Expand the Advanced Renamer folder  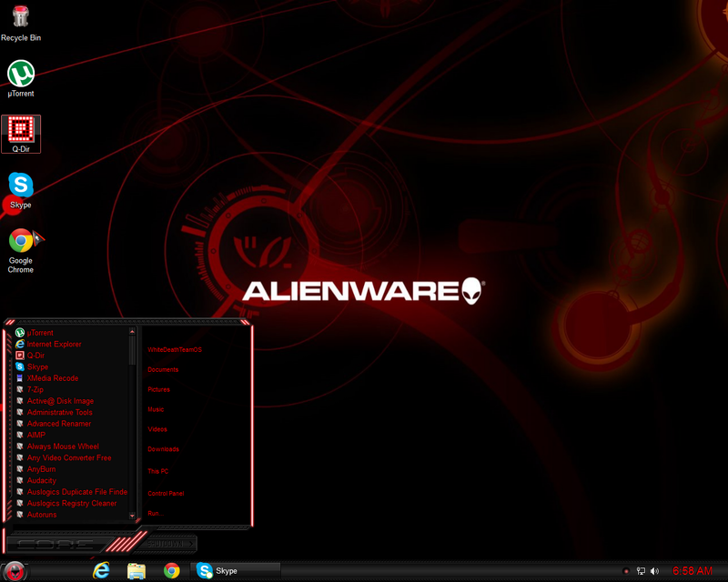(54, 424)
